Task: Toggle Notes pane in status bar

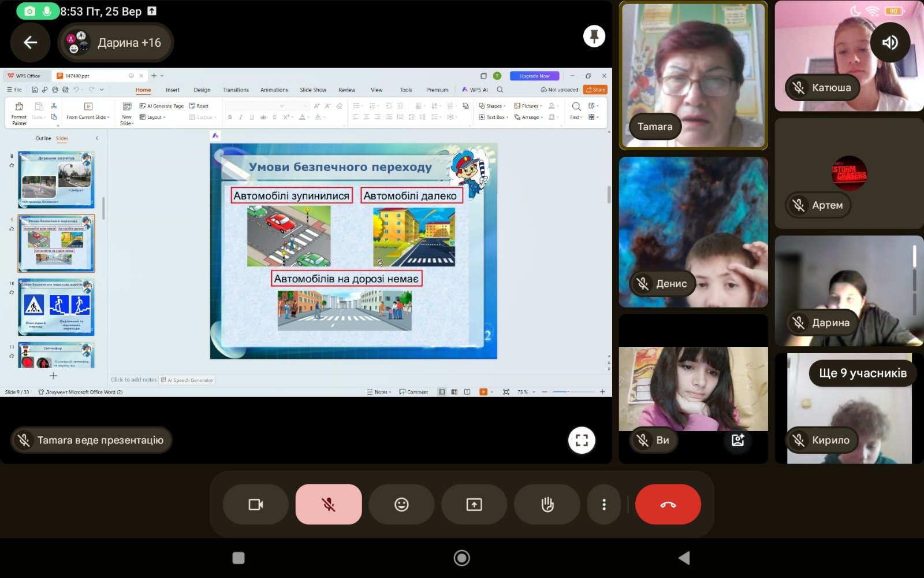Action: [x=379, y=392]
